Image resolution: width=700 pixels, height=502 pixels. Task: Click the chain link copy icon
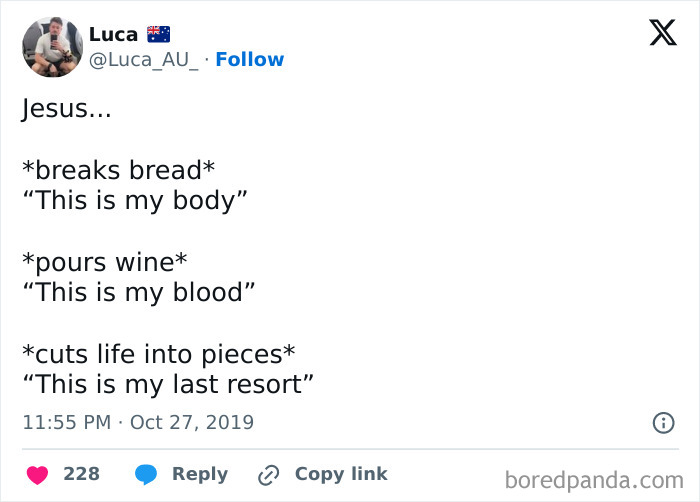click(x=268, y=474)
